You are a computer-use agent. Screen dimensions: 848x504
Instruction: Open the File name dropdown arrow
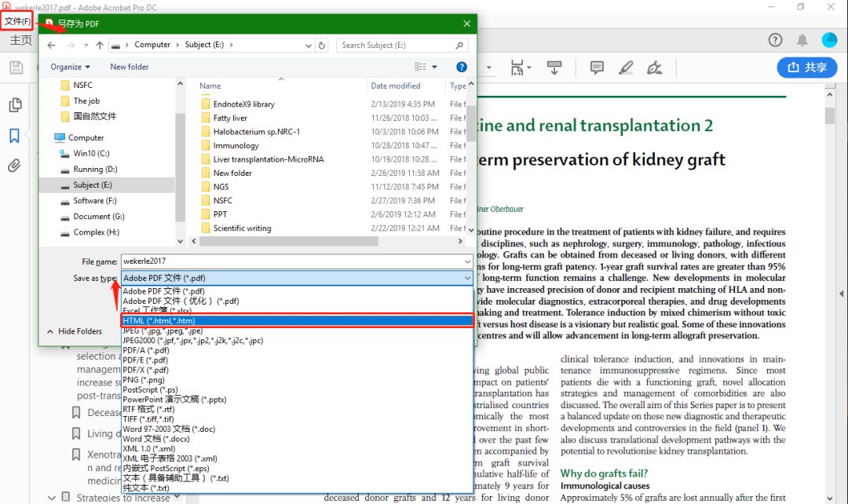(x=467, y=261)
